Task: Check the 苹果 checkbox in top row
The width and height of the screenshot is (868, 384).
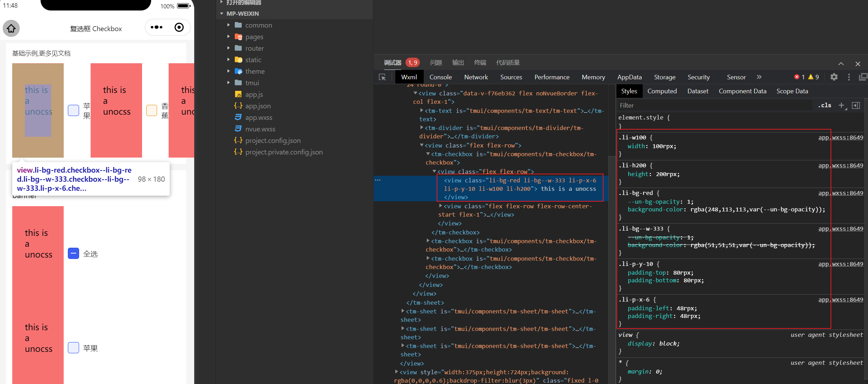Action: (73, 110)
